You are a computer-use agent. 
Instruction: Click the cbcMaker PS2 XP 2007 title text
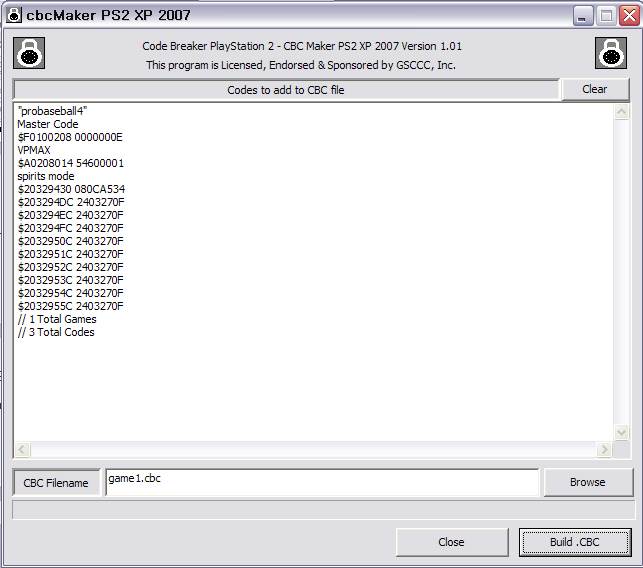108,16
